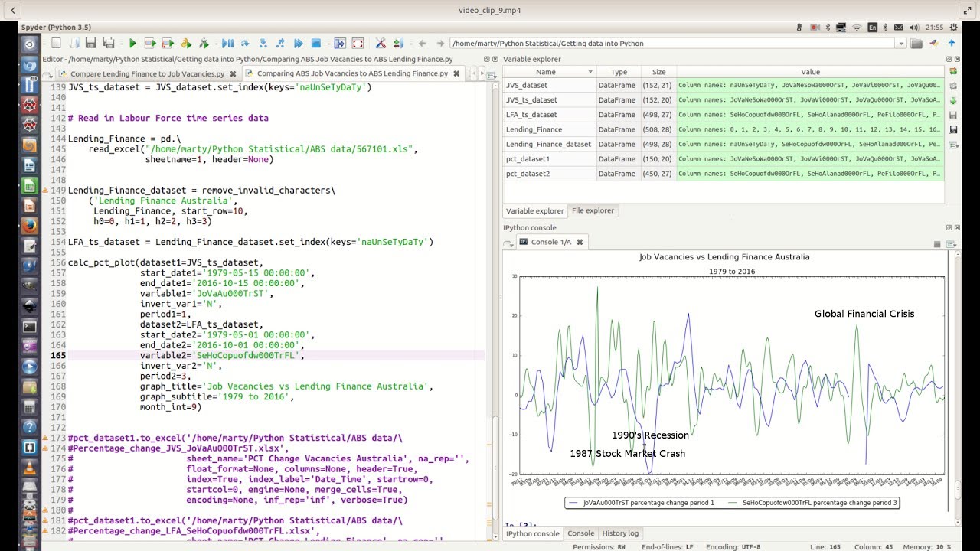Switch to Compare Lending Finance to Job Vacancies.py tab
Image resolution: width=980 pixels, height=551 pixels.
pyautogui.click(x=148, y=74)
